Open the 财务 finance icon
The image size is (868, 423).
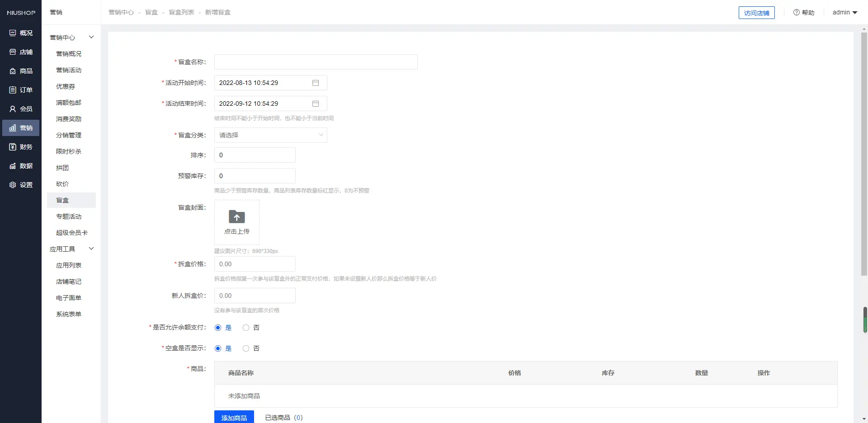pos(13,147)
